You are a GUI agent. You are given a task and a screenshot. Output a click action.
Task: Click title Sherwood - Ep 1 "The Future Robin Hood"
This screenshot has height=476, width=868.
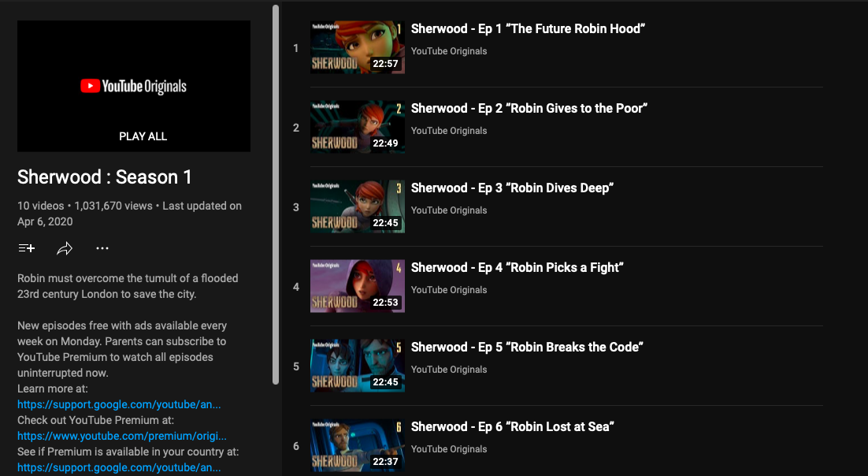click(x=528, y=29)
